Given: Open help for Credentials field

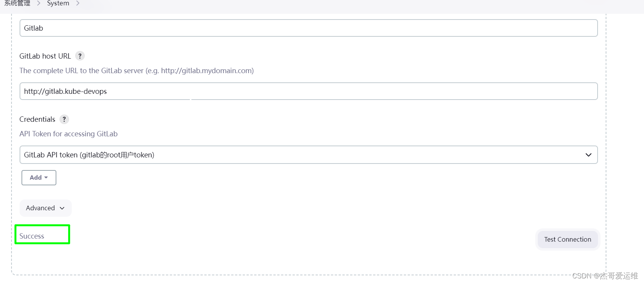Looking at the screenshot, I should click(x=64, y=119).
